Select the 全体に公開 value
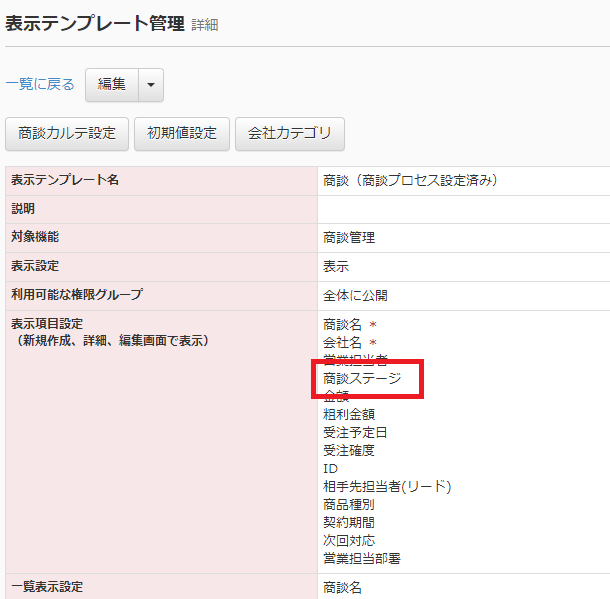Screen dimensions: 610x599 click(355, 296)
